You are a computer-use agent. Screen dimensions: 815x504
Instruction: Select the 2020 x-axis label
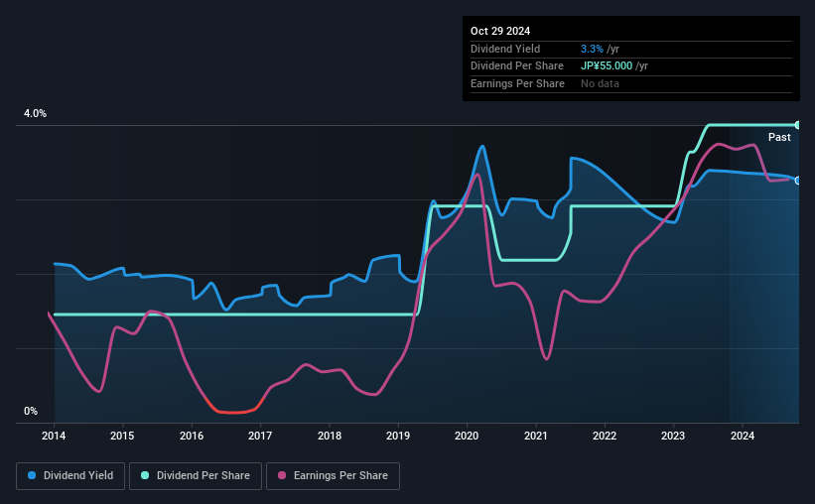(x=467, y=436)
